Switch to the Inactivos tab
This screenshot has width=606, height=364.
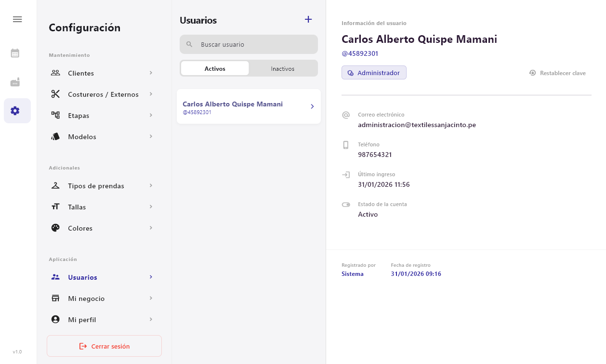pos(283,68)
